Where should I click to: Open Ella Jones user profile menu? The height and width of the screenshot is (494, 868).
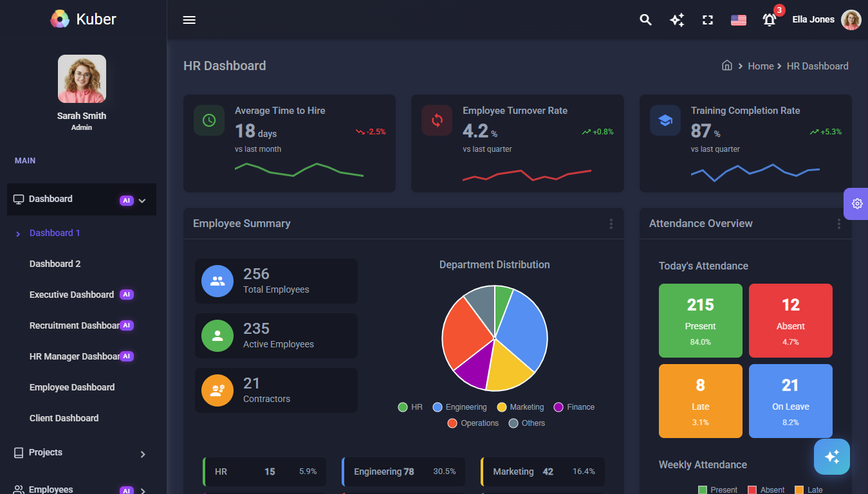click(x=826, y=20)
